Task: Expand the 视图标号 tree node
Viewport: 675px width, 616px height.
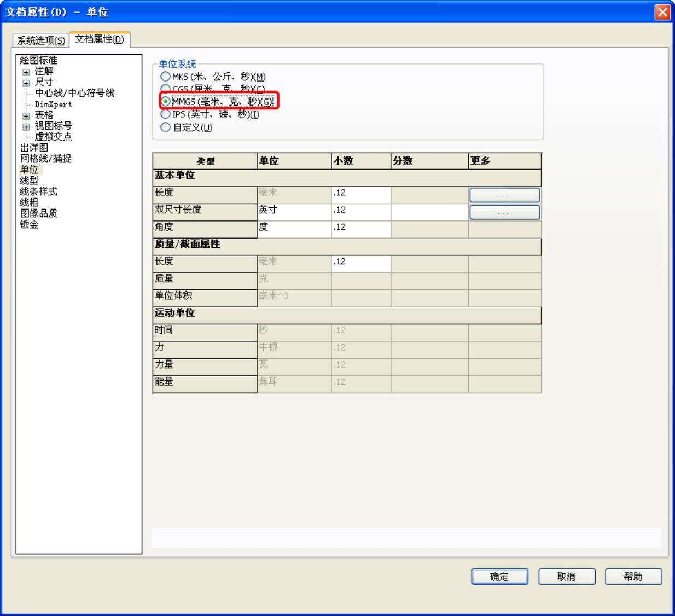Action: (x=26, y=127)
